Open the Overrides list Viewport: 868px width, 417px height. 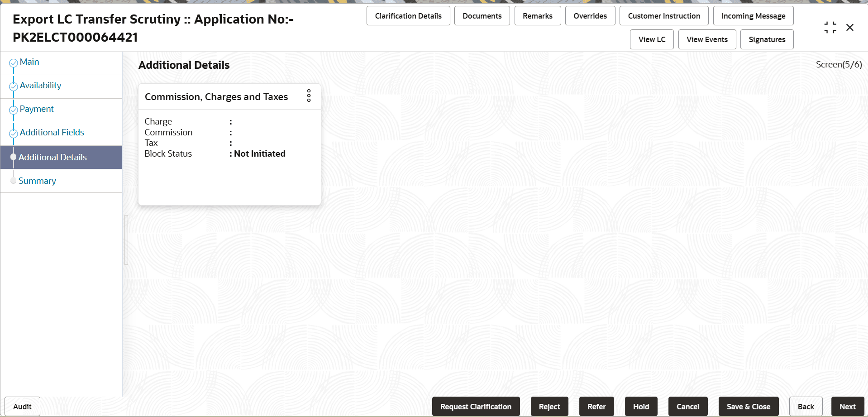(x=590, y=15)
